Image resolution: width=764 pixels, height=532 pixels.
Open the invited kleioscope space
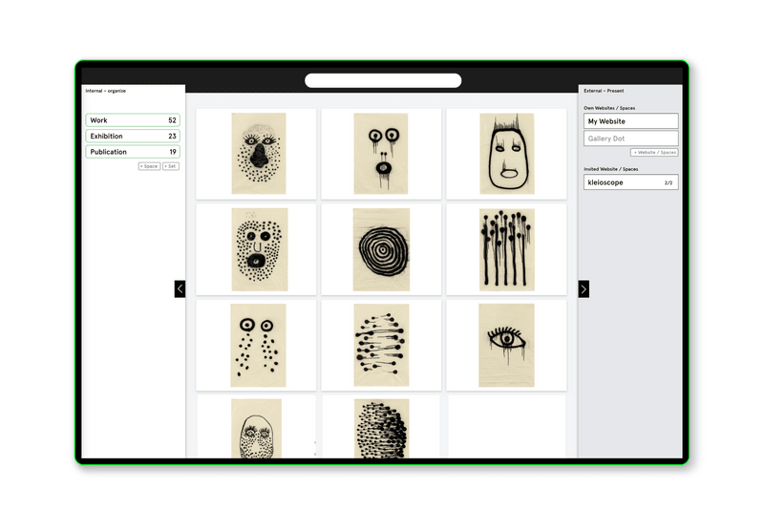click(630, 182)
